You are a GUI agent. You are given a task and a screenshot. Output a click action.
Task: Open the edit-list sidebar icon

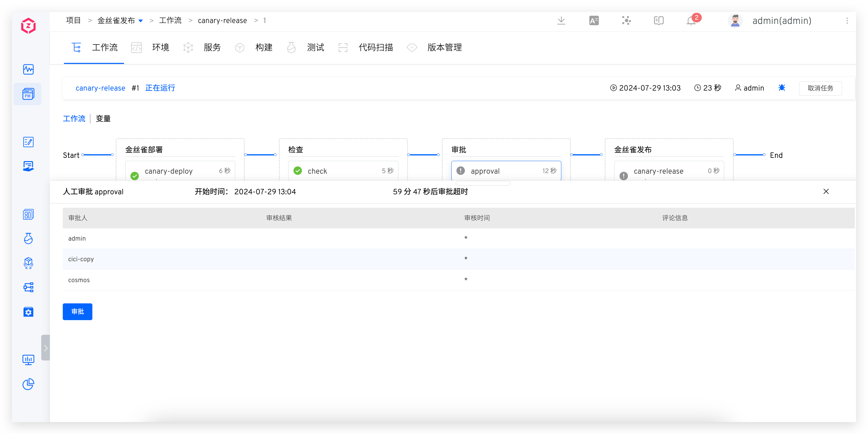(x=28, y=142)
